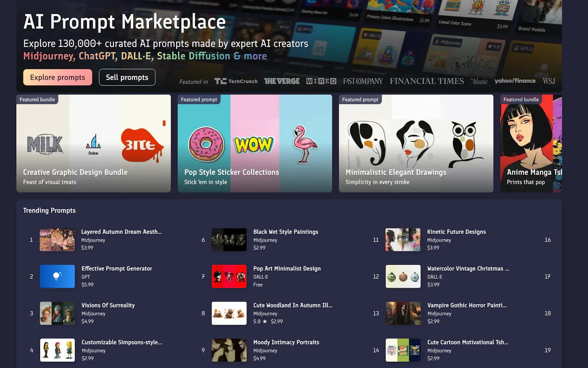Open Cute Woodland In Autumn Ill... title
Image resolution: width=588 pixels, height=368 pixels.
[293, 305]
